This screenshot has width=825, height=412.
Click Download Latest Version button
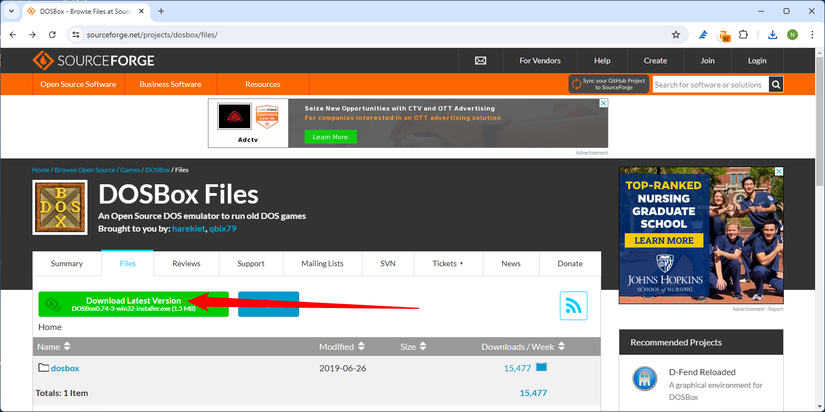133,304
